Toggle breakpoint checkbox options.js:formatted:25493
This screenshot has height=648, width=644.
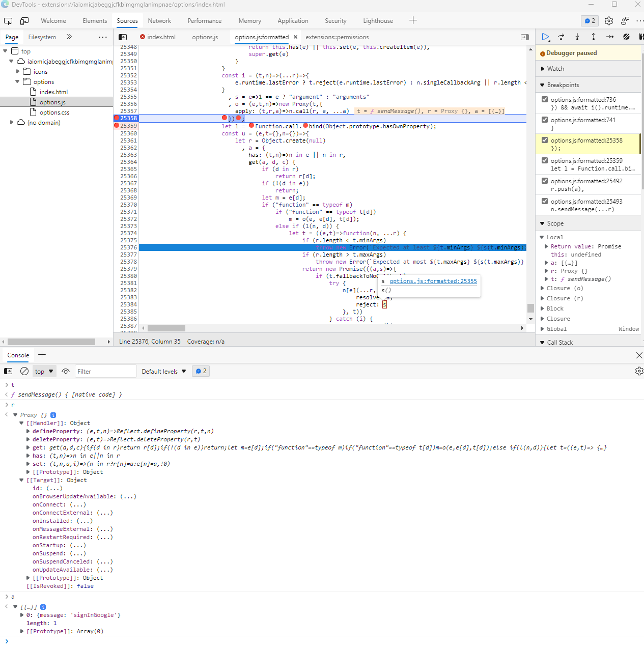click(x=545, y=201)
